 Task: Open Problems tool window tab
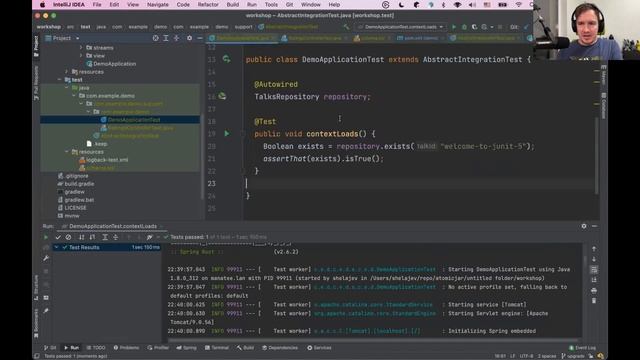(126, 348)
